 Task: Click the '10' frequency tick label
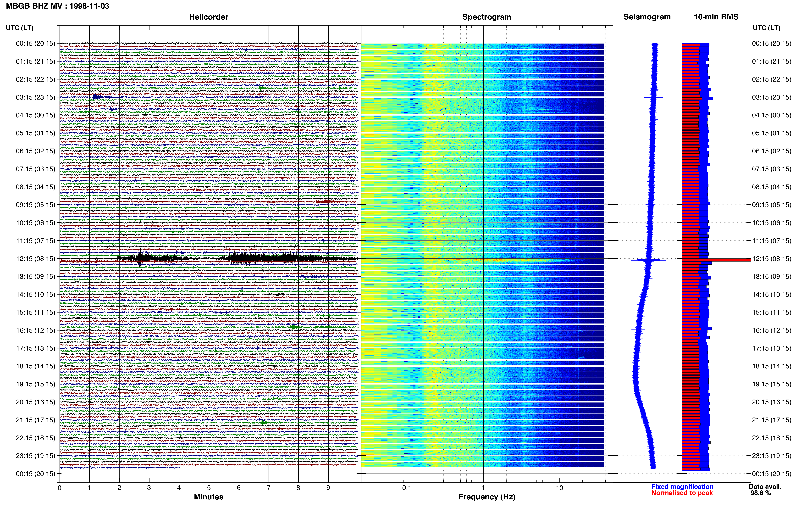click(x=559, y=487)
